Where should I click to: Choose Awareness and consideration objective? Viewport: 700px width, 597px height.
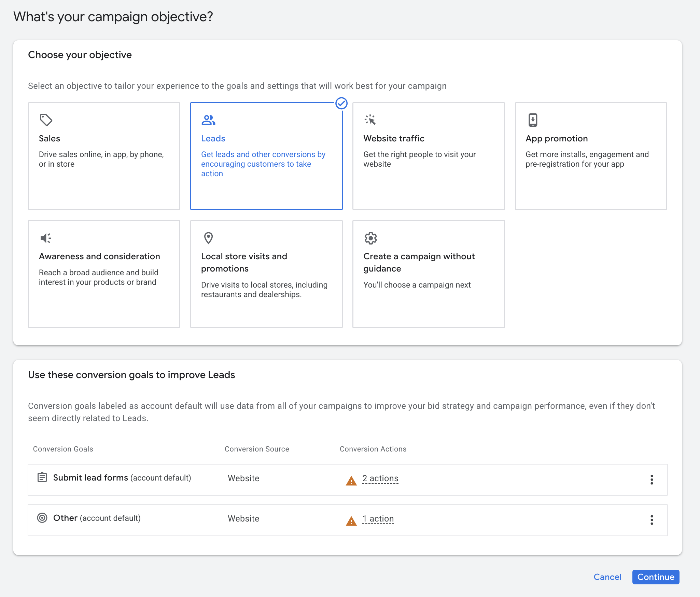pyautogui.click(x=104, y=274)
